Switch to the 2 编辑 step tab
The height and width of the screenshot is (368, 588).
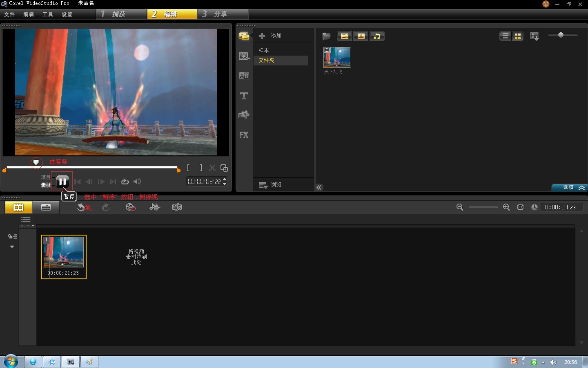click(172, 14)
